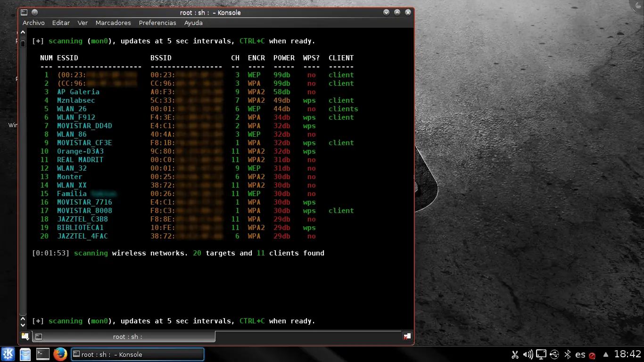Open the Preferencias menu
The image size is (644, 362).
click(157, 23)
